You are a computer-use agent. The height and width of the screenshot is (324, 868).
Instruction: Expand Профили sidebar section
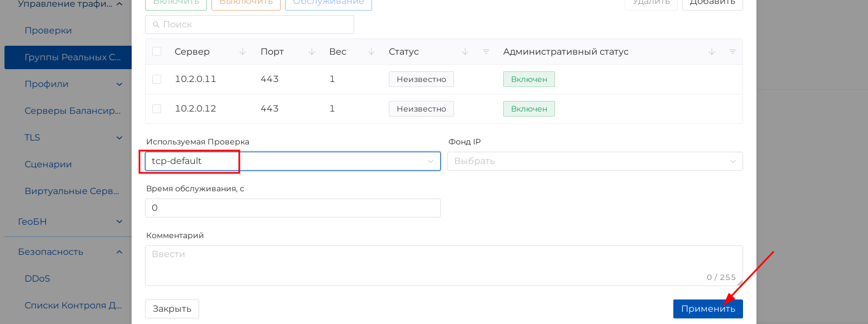(x=119, y=84)
